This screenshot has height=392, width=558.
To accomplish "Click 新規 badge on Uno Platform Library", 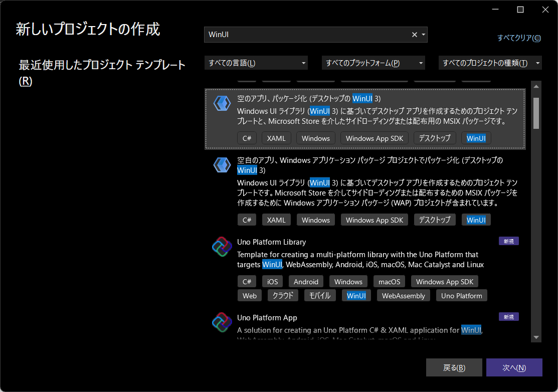I will (508, 241).
